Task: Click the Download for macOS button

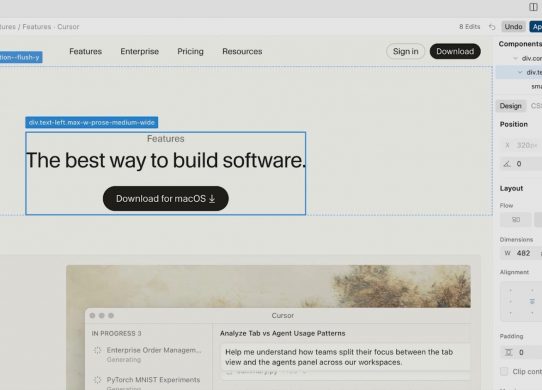Action: [x=166, y=198]
